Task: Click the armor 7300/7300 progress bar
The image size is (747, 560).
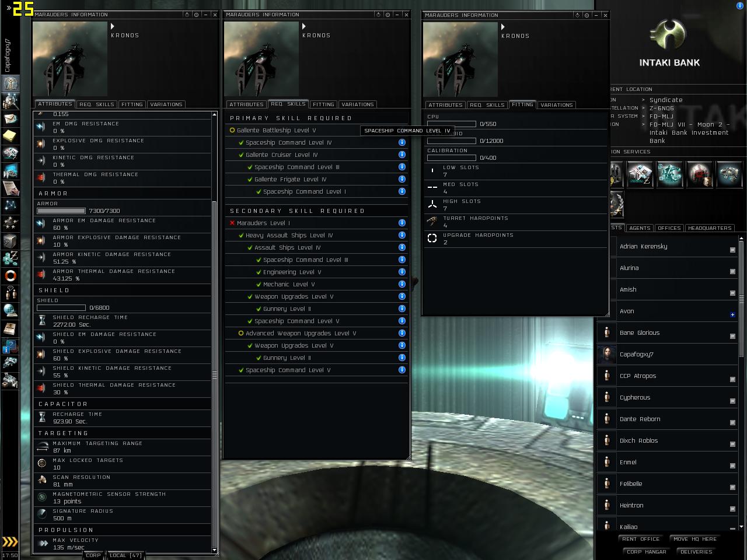Action: pyautogui.click(x=61, y=211)
